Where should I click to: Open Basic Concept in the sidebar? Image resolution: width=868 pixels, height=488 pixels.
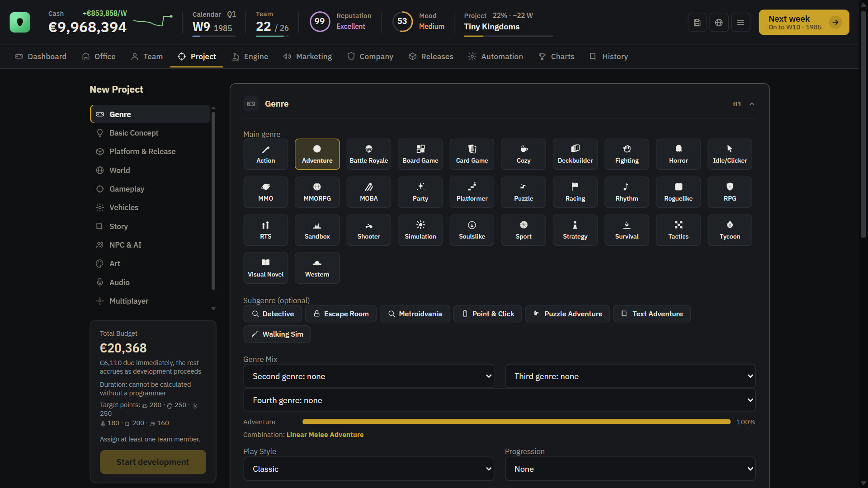[150, 133]
